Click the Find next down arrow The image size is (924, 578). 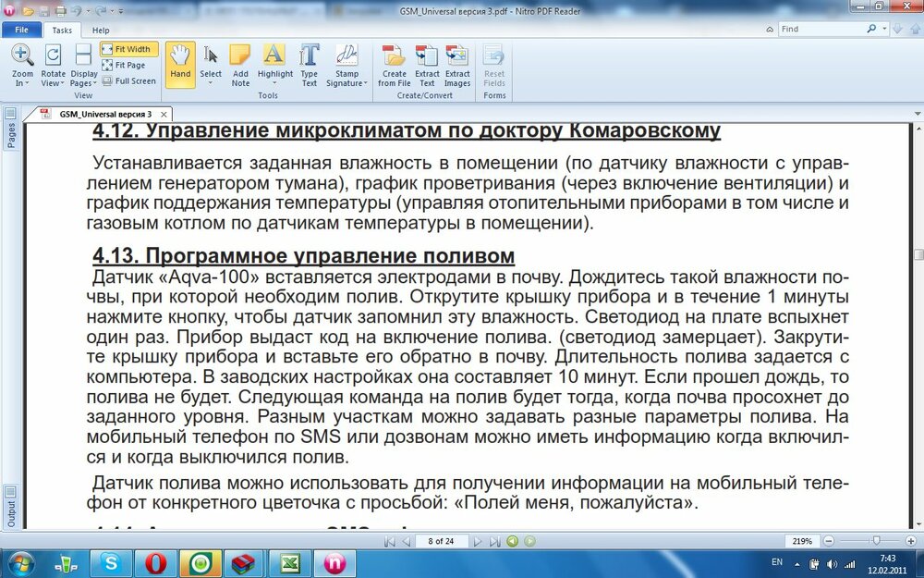coord(897,29)
